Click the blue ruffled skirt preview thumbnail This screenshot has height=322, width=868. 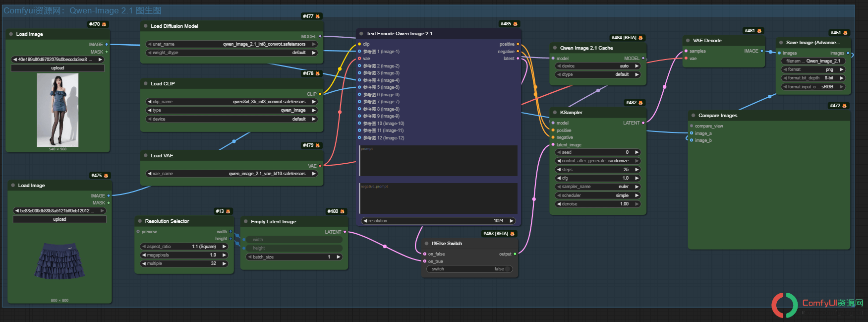[x=59, y=260]
